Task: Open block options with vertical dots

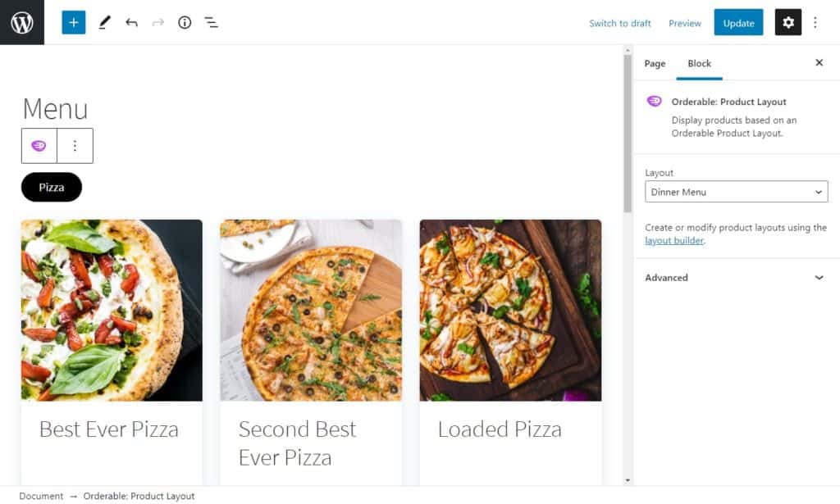Action: pyautogui.click(x=75, y=144)
